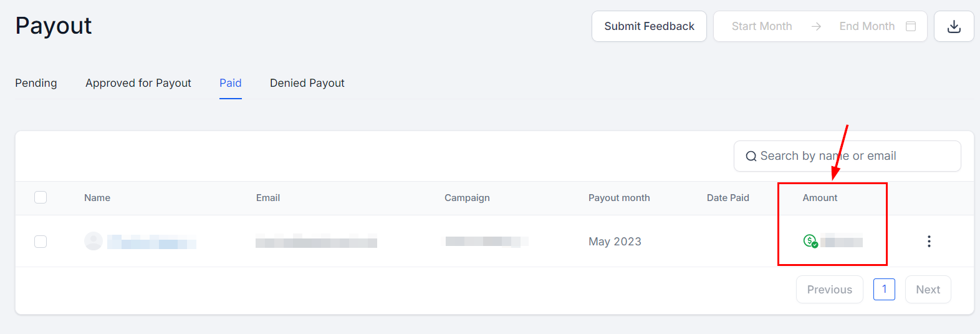Click the Submit Feedback button

pyautogui.click(x=649, y=26)
